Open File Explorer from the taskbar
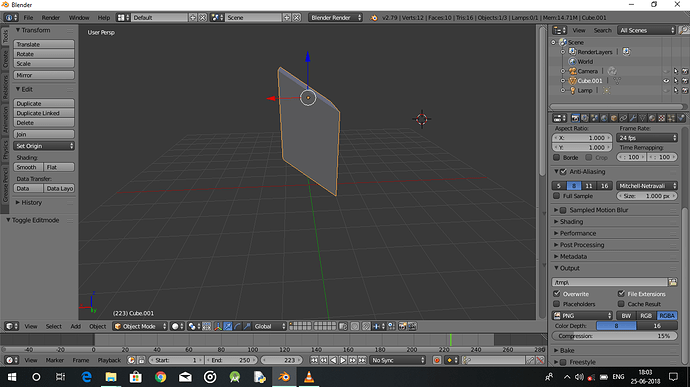 coord(111,377)
